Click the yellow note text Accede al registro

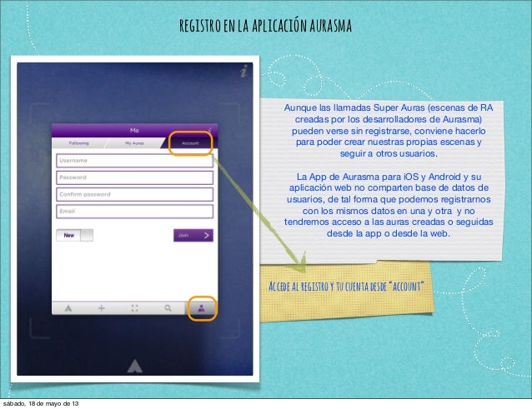[x=346, y=287]
